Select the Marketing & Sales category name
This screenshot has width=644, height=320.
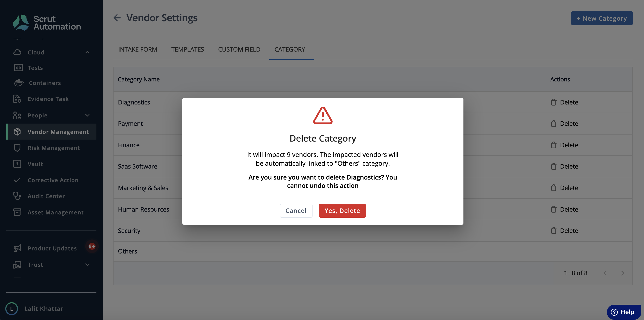click(x=143, y=188)
